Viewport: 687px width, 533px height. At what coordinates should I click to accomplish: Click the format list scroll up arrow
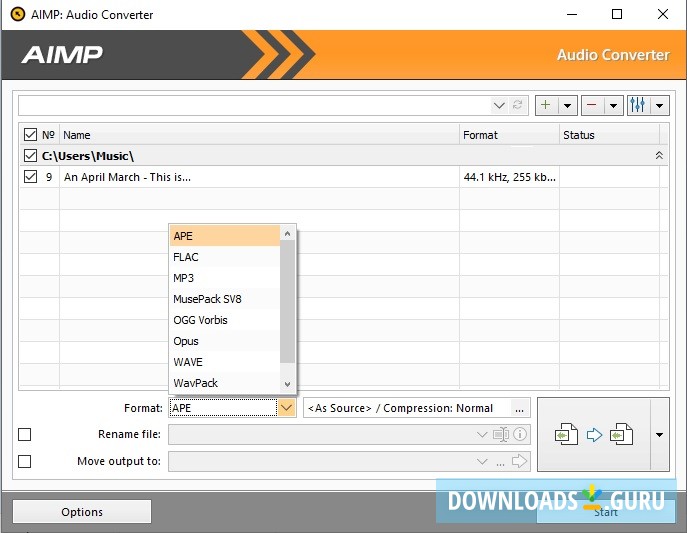pyautogui.click(x=287, y=234)
